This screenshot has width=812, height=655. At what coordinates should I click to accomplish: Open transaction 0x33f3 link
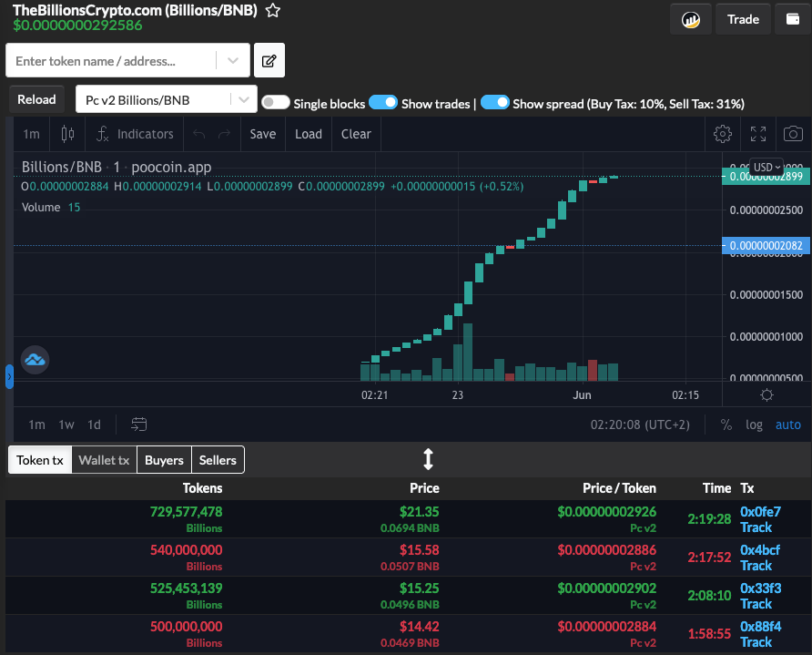(761, 588)
